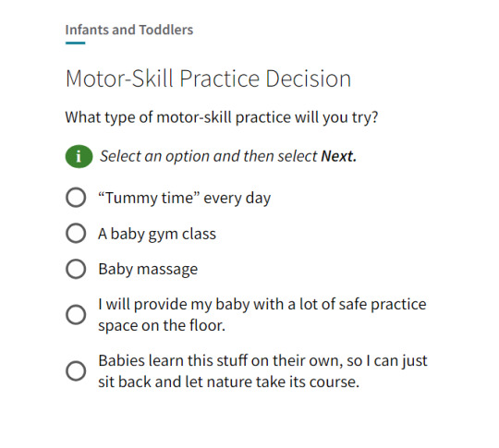Click the "every day" words in the first option
499x448 pixels.
click(237, 199)
